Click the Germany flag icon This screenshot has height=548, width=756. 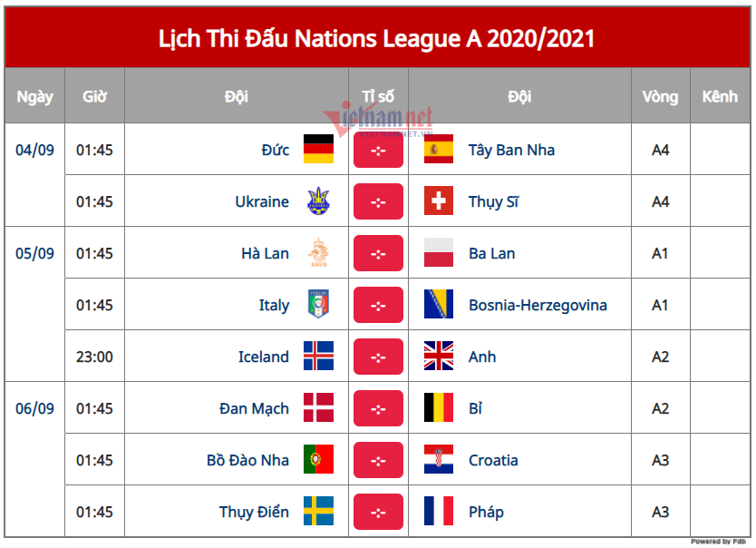click(318, 150)
